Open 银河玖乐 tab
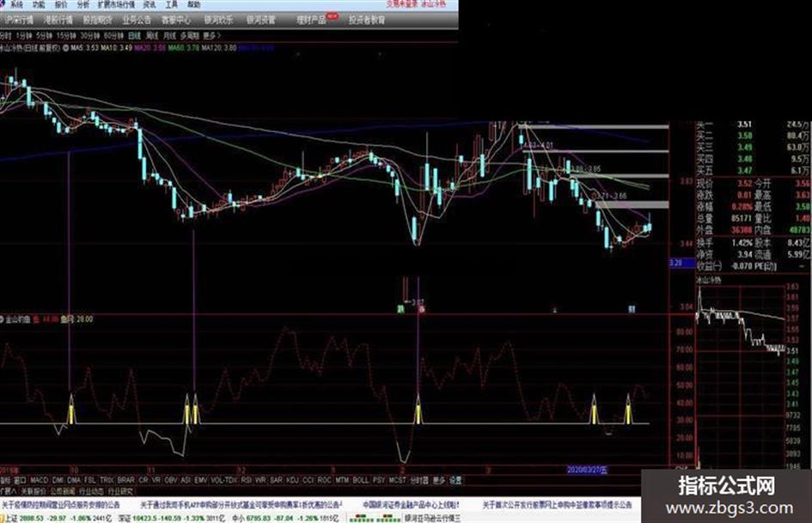The height and width of the screenshot is (523, 812). pyautogui.click(x=218, y=21)
